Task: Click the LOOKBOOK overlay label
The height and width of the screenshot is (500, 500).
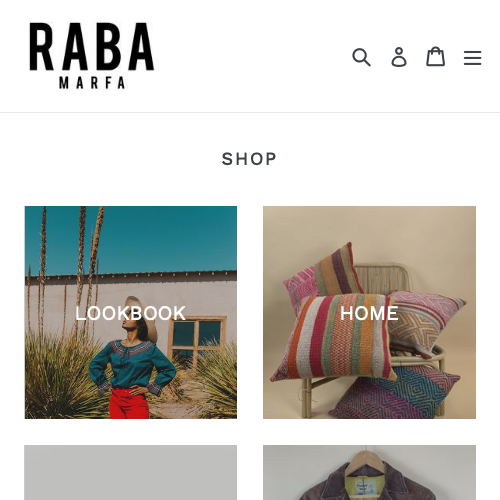Action: [130, 313]
